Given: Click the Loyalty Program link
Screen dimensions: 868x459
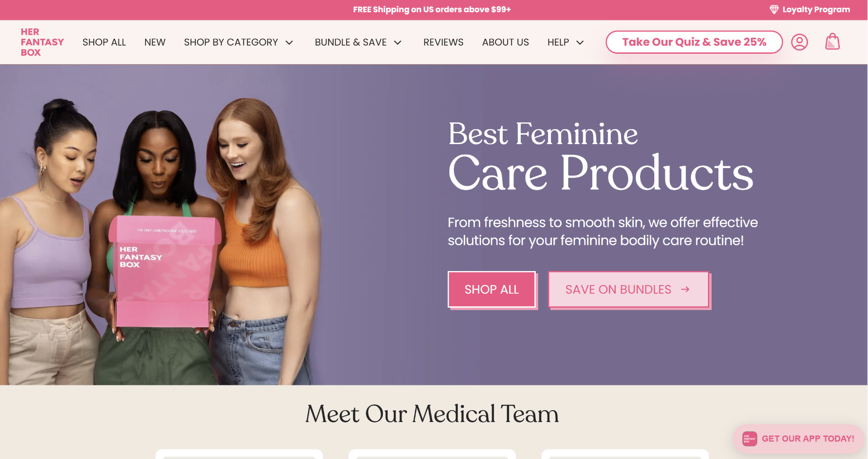Looking at the screenshot, I should 816,9.
